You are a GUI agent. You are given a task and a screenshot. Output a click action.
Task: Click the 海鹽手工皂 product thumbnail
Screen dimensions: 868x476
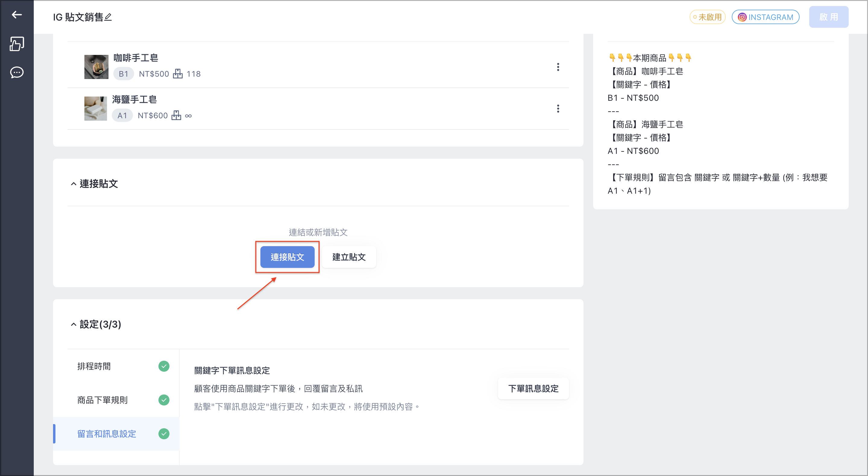point(95,108)
